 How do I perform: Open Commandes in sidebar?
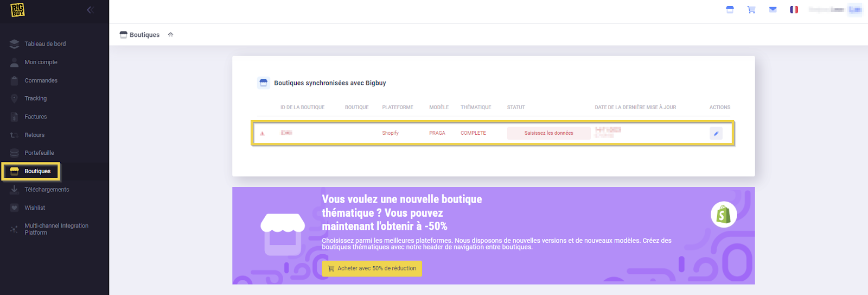pyautogui.click(x=41, y=80)
